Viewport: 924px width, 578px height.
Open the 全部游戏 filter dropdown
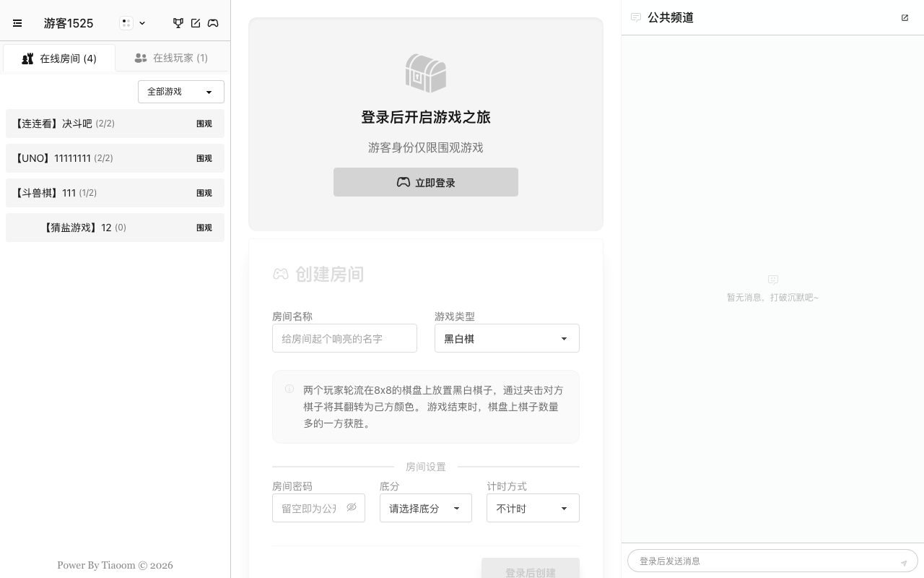tap(181, 92)
